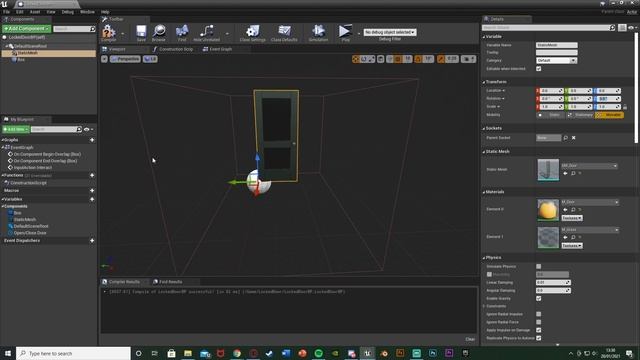640x360 pixels.
Task: Open the Debug menu
Action: pyautogui.click(x=68, y=12)
